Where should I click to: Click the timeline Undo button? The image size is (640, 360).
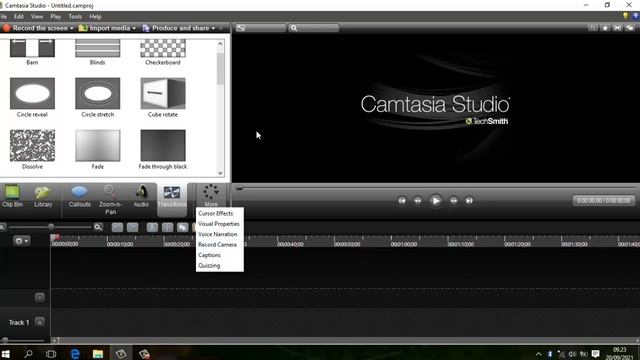click(x=117, y=227)
